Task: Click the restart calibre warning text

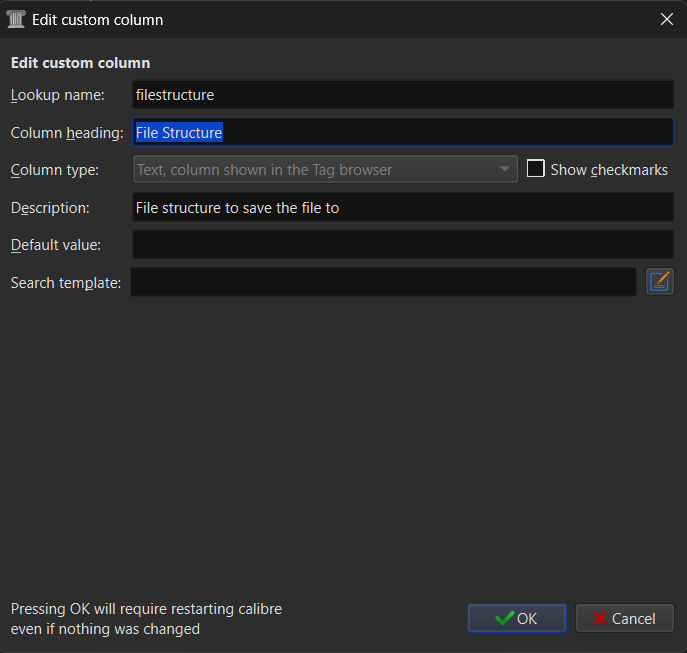Action: click(x=146, y=619)
